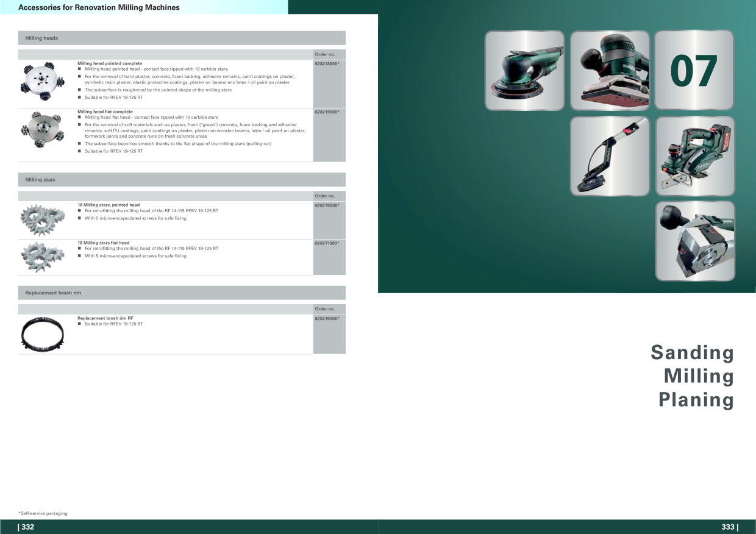Image resolution: width=756 pixels, height=534 pixels.
Task: Click the title Replacement brush rim RF
Action: [105, 319]
